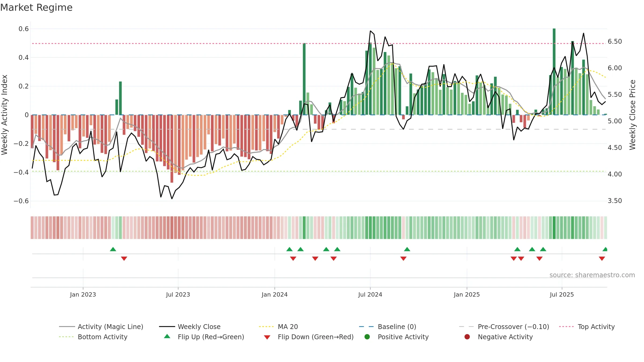The height and width of the screenshot is (362, 644).
Task: Click the Jan 2023 x-axis label
Action: [83, 294]
